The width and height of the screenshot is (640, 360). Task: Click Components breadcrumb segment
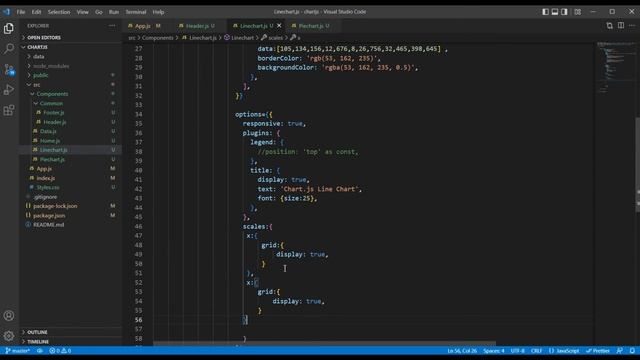[158, 38]
